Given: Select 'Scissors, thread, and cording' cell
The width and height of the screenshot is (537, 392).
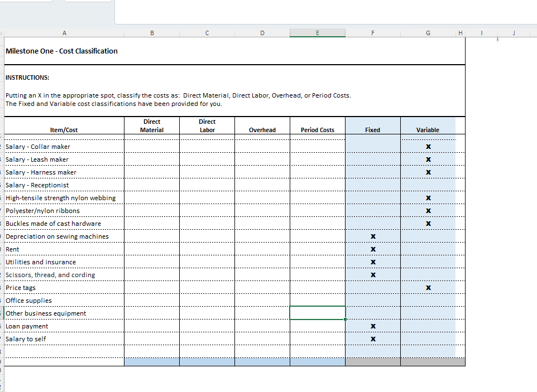Looking at the screenshot, I should click(64, 275).
